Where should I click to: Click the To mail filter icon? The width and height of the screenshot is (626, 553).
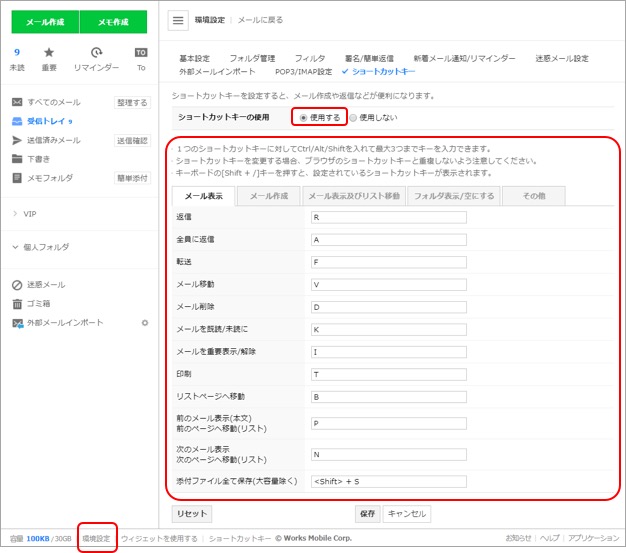coord(141,53)
